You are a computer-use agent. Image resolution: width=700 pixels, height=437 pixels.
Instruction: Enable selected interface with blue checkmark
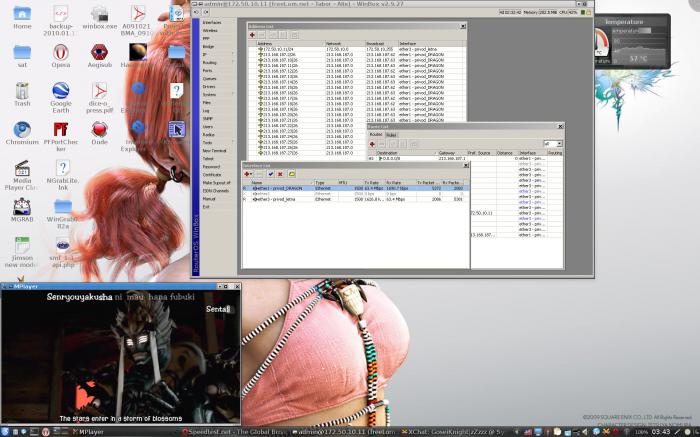(x=271, y=174)
